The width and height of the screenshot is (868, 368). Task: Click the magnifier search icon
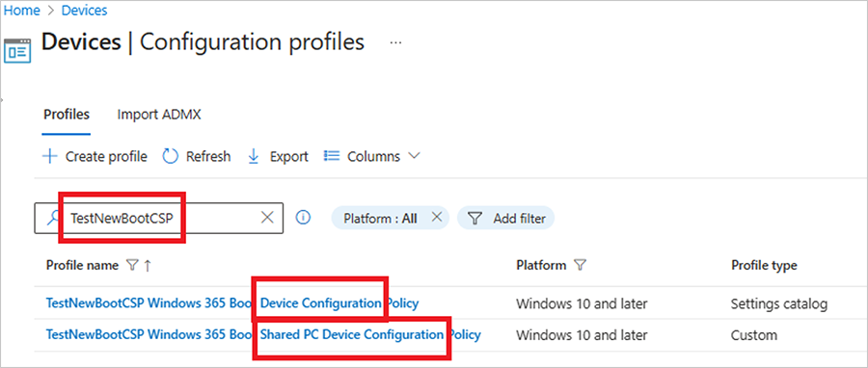[53, 219]
